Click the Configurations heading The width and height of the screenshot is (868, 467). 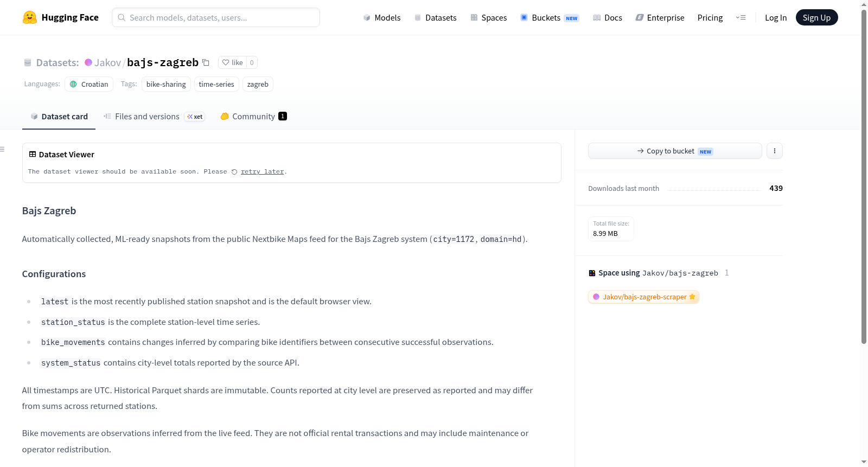click(54, 274)
